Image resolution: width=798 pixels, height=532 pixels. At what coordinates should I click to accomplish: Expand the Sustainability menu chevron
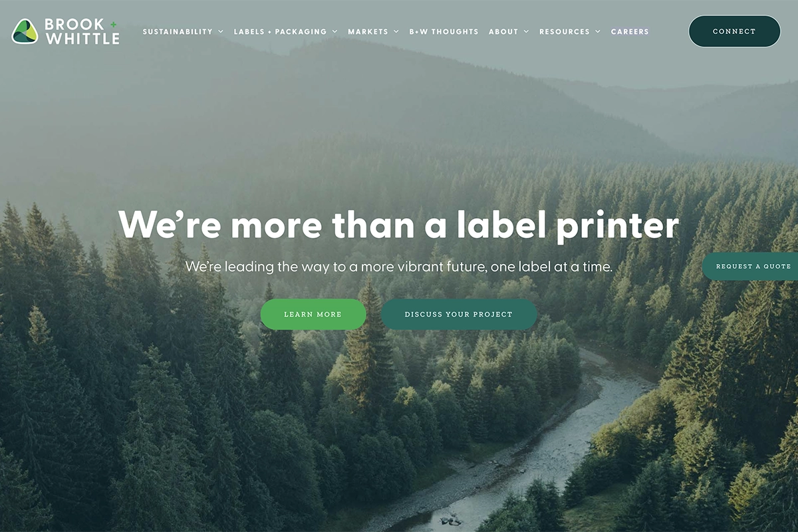click(220, 31)
